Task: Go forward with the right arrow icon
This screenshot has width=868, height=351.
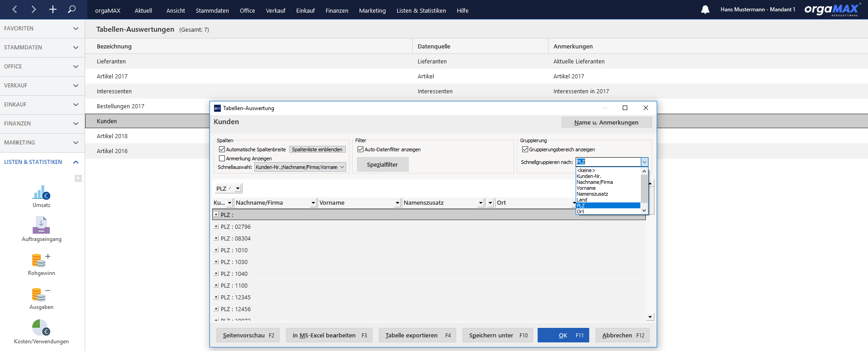Action: 33,9
